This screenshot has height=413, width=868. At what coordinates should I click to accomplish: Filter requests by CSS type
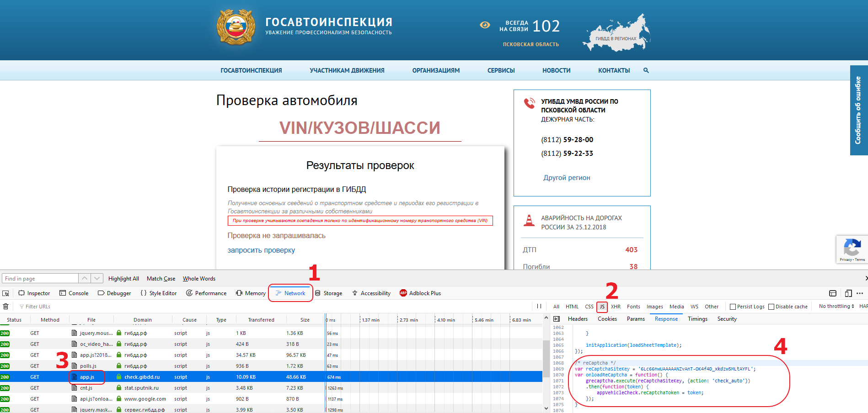point(589,307)
